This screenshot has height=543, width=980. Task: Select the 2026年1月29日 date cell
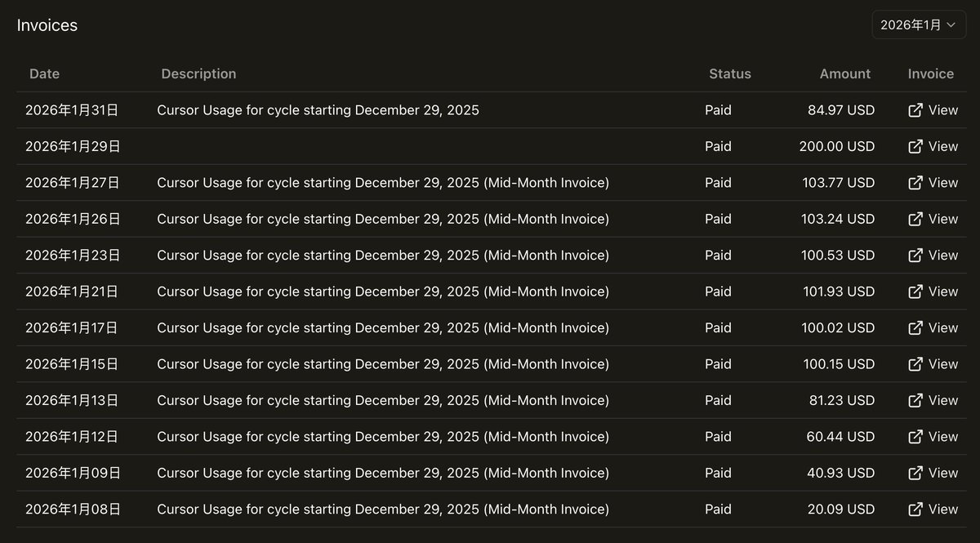point(73,146)
